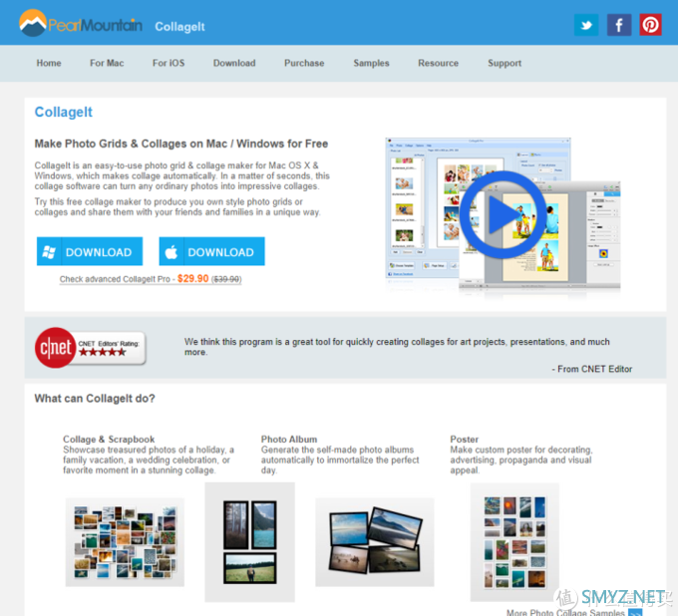This screenshot has width=678, height=616.
Task: Click the Apple Mac DOWNLOAD button
Action: [x=211, y=251]
